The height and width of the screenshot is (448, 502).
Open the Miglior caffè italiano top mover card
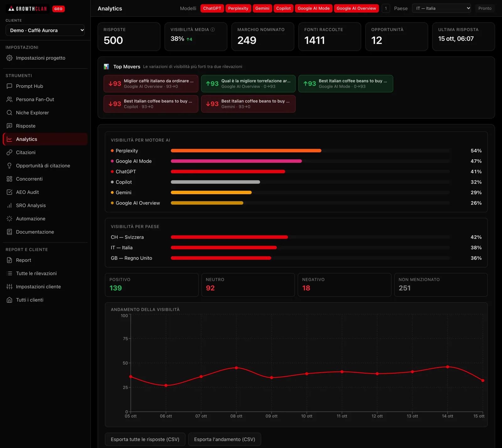pos(151,84)
